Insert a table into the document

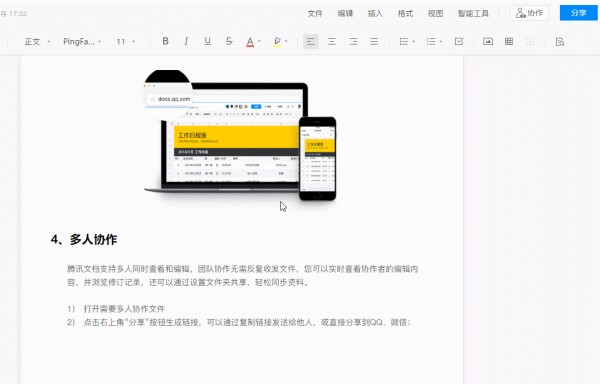(509, 41)
